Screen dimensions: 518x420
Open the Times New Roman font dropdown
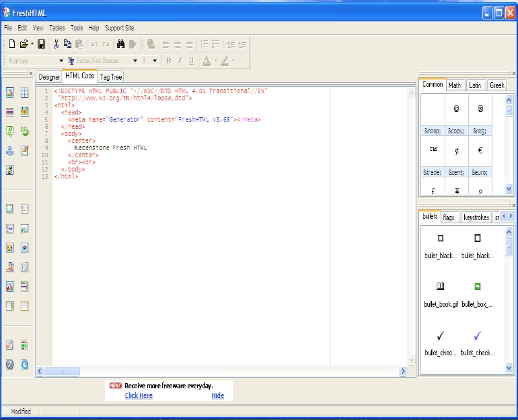click(x=135, y=61)
